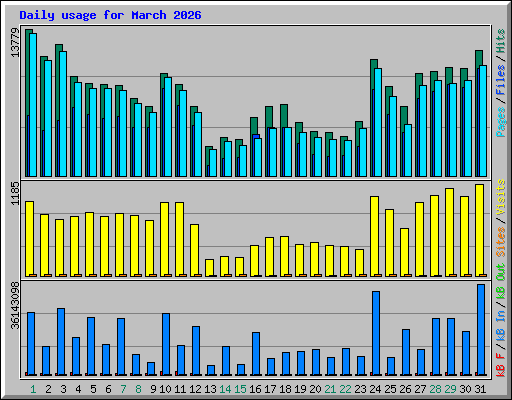This screenshot has height=400, width=512.
Task: Click day label 19 on the axis
Action: click(300, 389)
